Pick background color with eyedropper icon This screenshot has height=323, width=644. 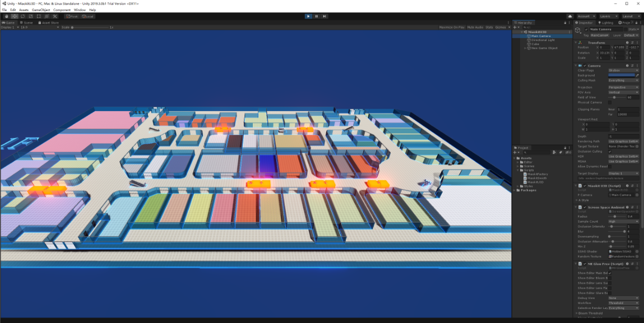[x=637, y=75]
